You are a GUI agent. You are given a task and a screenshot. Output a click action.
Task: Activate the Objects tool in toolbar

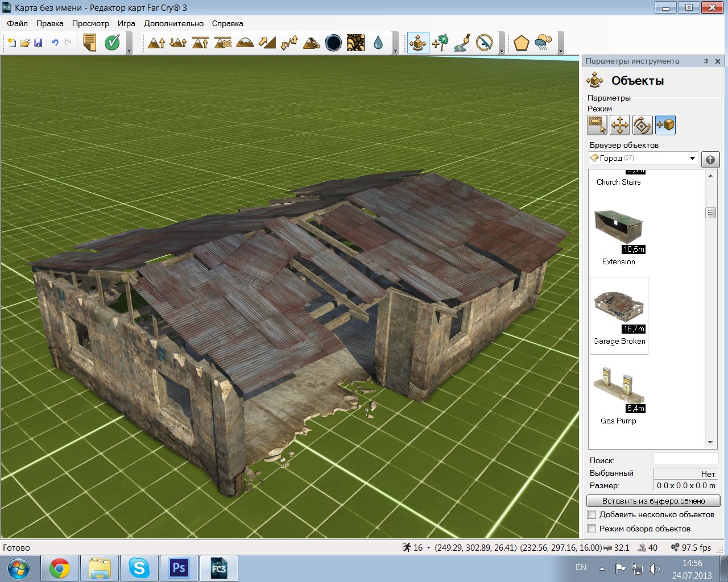[x=418, y=43]
